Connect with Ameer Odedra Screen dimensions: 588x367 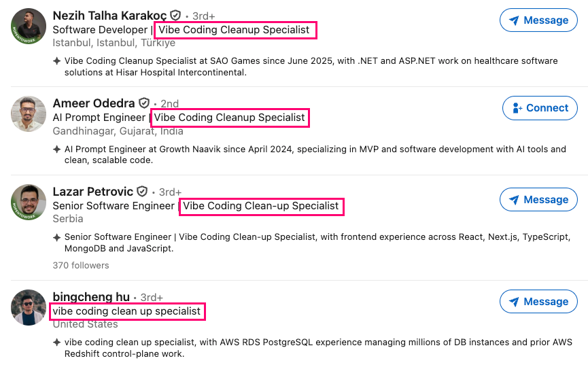pyautogui.click(x=540, y=108)
